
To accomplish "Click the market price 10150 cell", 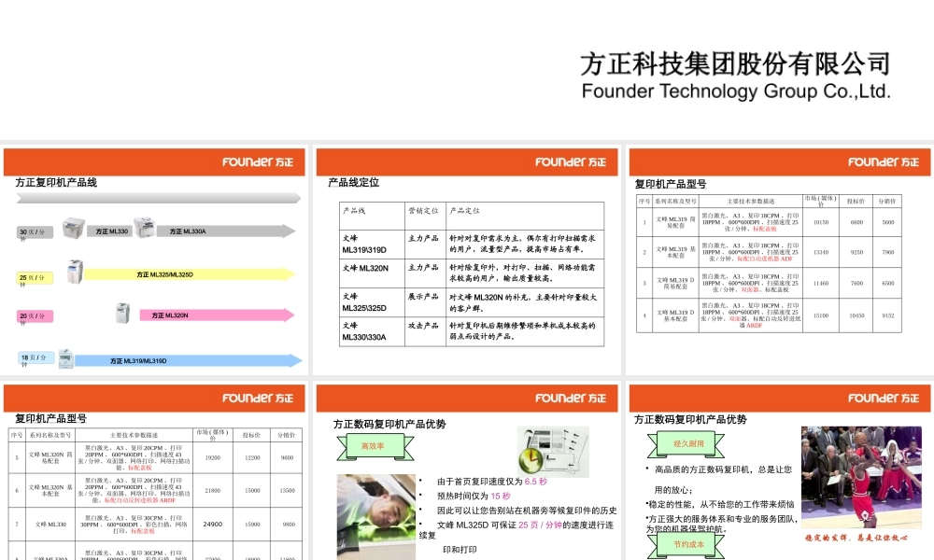I will [821, 222].
